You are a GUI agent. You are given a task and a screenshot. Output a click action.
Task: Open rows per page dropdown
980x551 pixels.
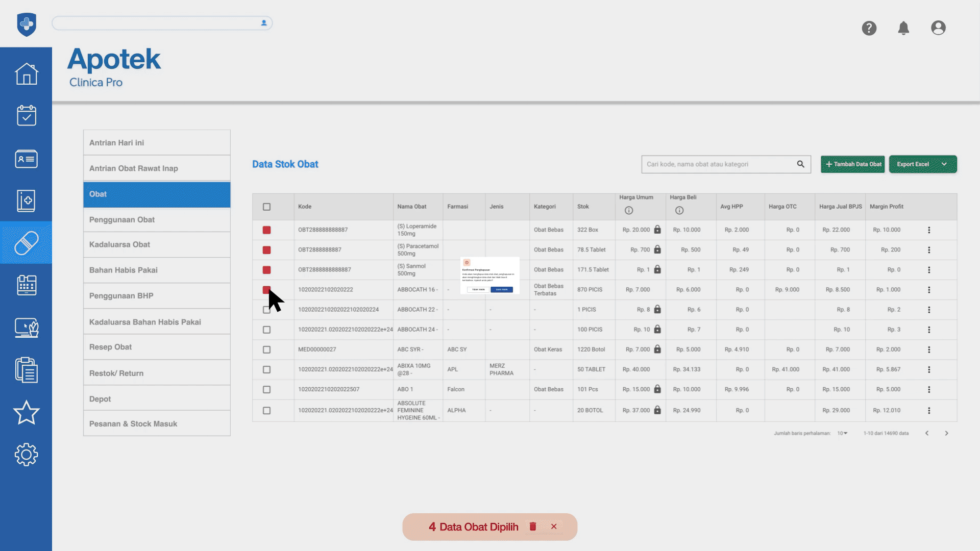(x=842, y=433)
